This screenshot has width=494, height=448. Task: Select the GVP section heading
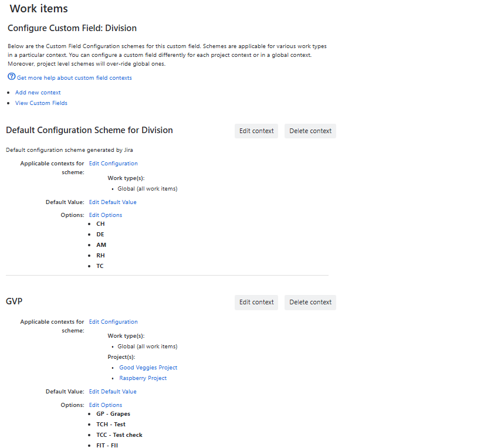tap(14, 301)
